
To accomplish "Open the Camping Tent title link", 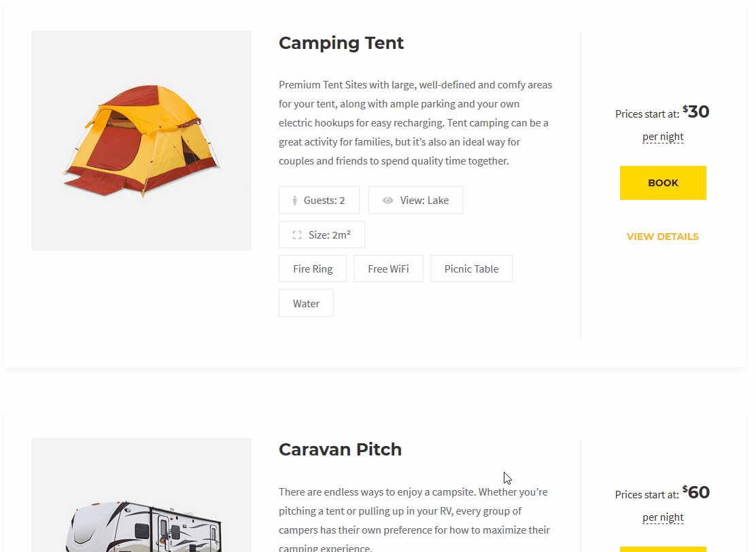I will pos(341,43).
